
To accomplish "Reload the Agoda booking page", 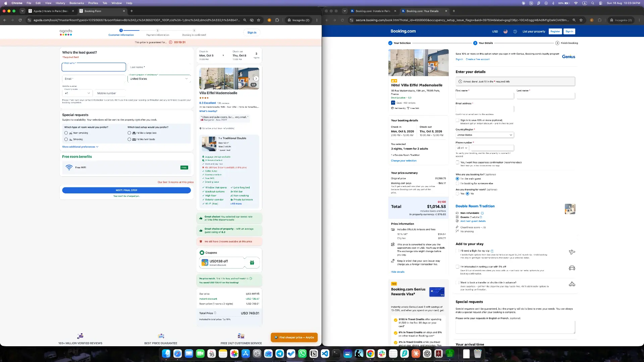I will tap(20, 20).
